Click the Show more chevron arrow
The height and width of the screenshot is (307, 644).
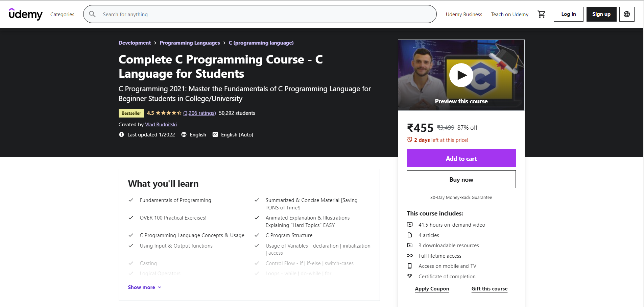pos(160,287)
